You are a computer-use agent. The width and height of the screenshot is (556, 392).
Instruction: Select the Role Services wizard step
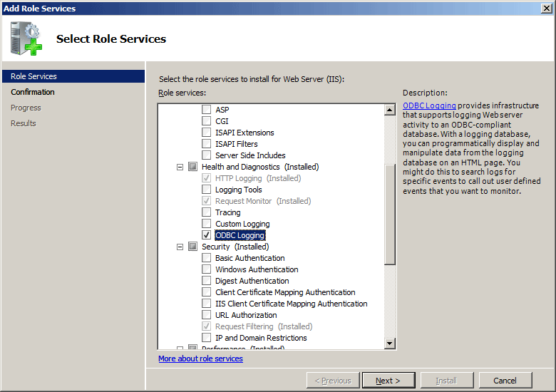73,76
